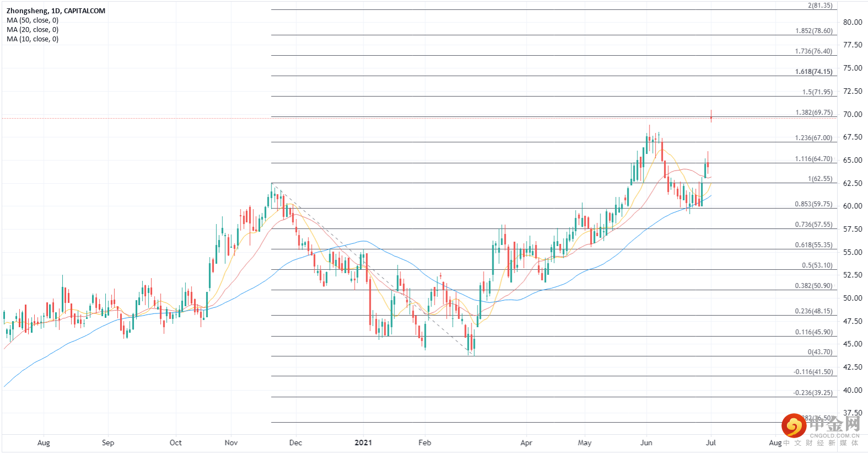Image resolution: width=868 pixels, height=453 pixels.
Task: Click the 1.236(67.00) Fibonacci label
Action: click(x=814, y=138)
